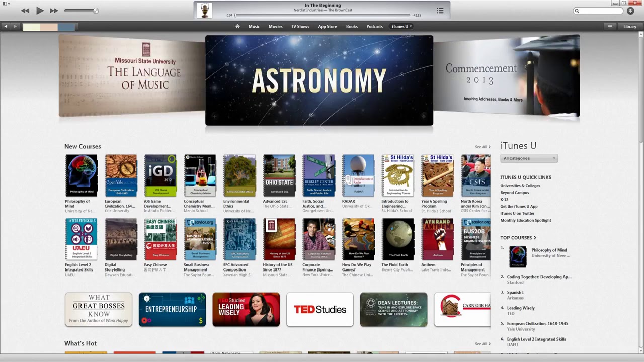Open the App Store tab
This screenshot has width=644, height=362.
click(x=328, y=26)
